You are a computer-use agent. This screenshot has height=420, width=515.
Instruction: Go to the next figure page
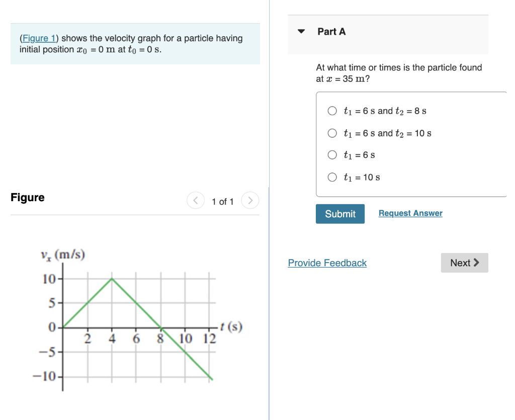(250, 200)
